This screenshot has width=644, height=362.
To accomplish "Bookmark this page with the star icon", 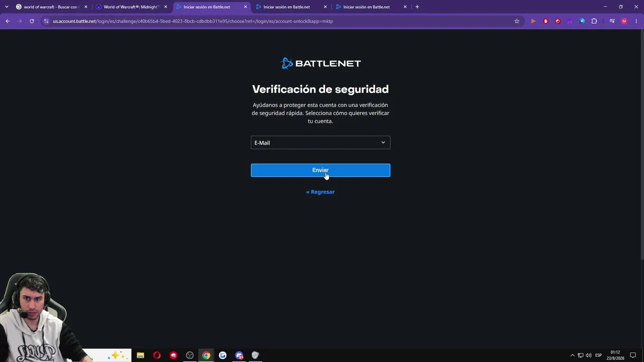I will (x=517, y=21).
